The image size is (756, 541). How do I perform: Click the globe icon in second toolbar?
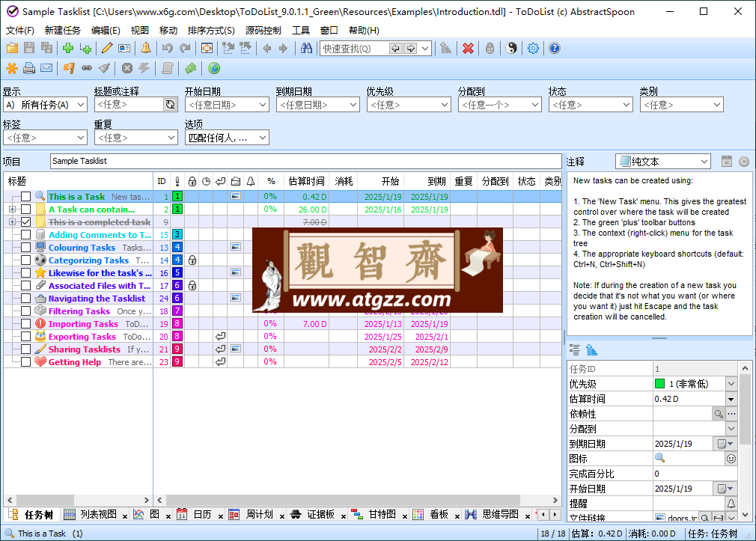(214, 69)
